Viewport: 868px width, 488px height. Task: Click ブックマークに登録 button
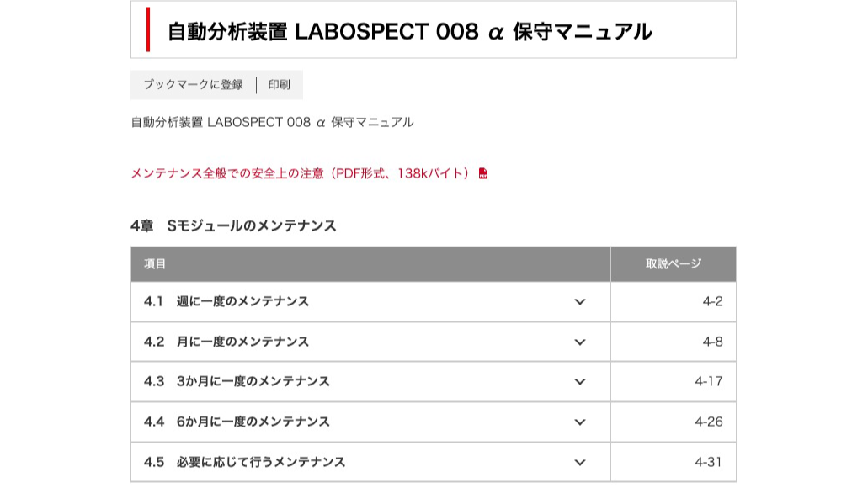(193, 85)
